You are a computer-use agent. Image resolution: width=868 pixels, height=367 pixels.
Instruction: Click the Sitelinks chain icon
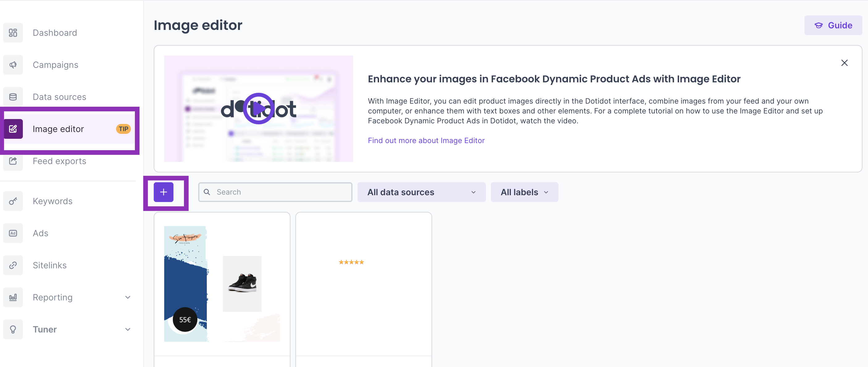coord(13,265)
